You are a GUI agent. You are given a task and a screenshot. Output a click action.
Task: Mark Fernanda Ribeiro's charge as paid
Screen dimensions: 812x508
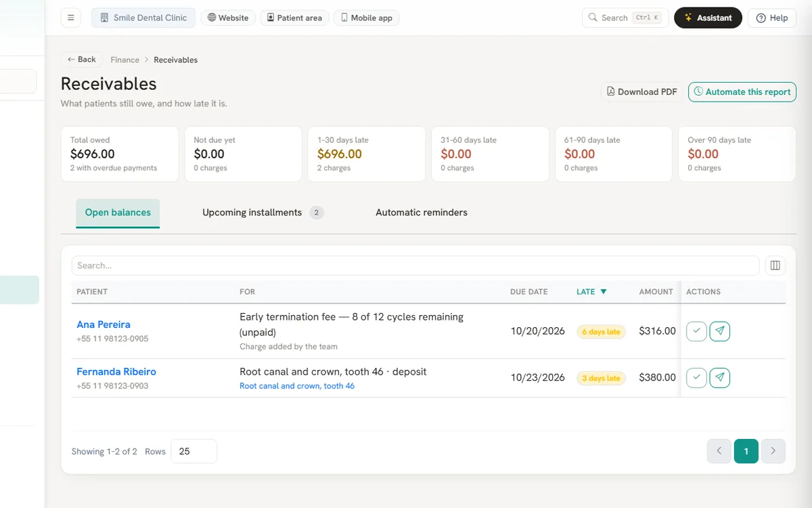[696, 378]
